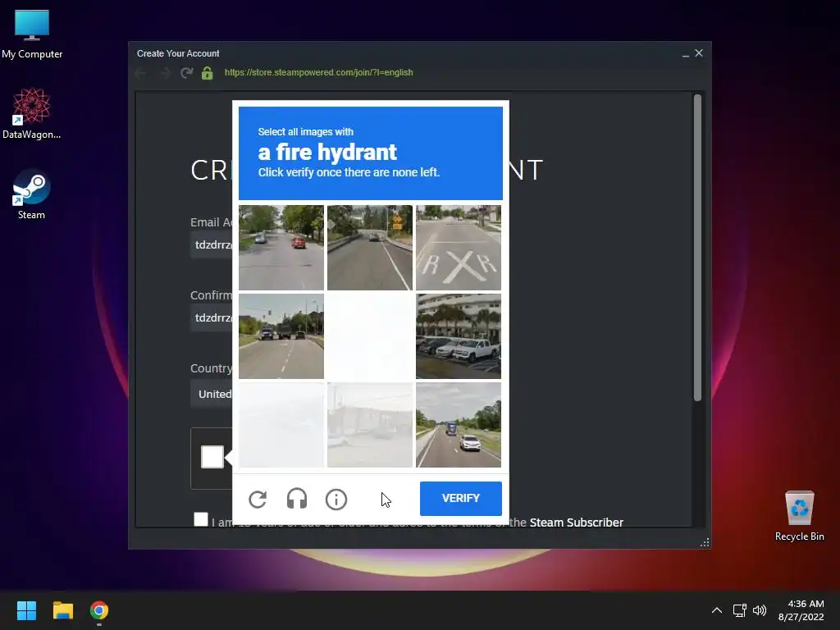840x630 pixels.
Task: Open Google Chrome from the taskbar
Action: click(99, 610)
